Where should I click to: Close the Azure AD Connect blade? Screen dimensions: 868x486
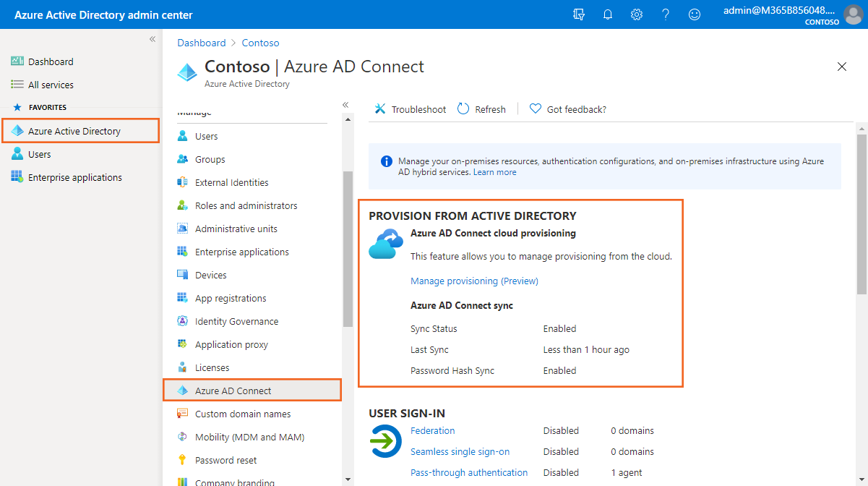pyautogui.click(x=841, y=67)
